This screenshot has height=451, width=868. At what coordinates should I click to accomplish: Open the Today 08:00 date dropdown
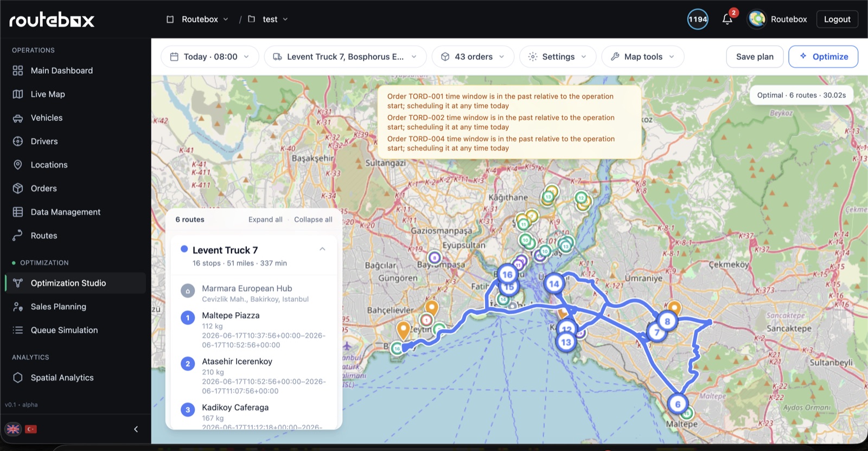pos(210,57)
